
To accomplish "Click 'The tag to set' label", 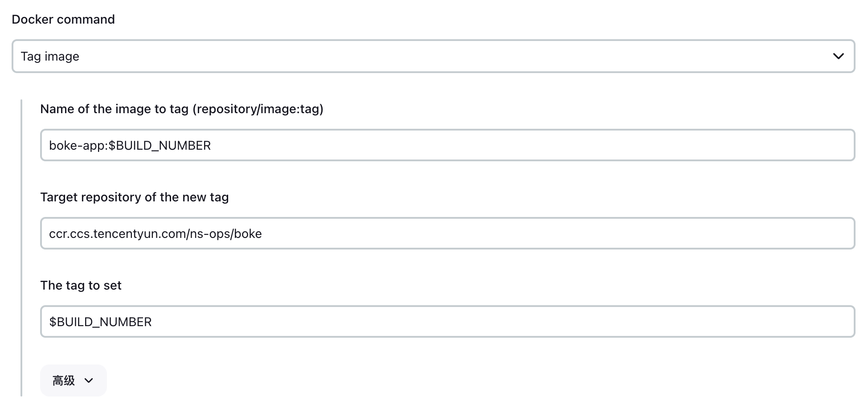I will pyautogui.click(x=81, y=286).
